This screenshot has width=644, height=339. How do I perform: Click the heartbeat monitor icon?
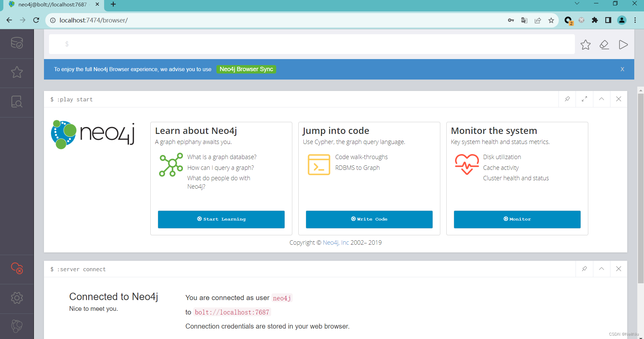467,164
